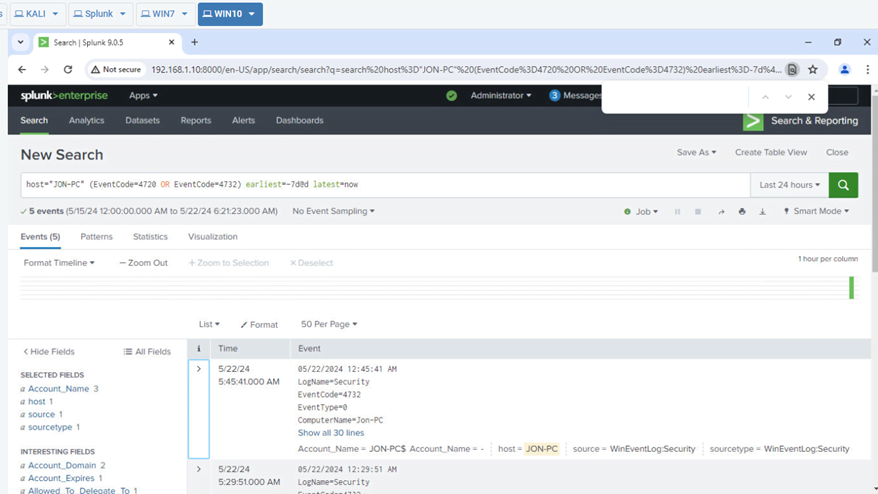Go forward in browser history
878x494 pixels.
point(45,69)
